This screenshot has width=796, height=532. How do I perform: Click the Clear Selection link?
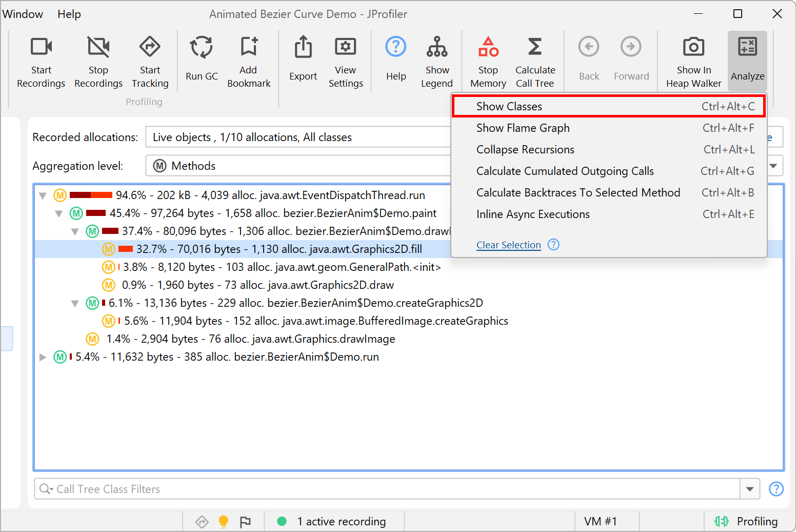[508, 245]
